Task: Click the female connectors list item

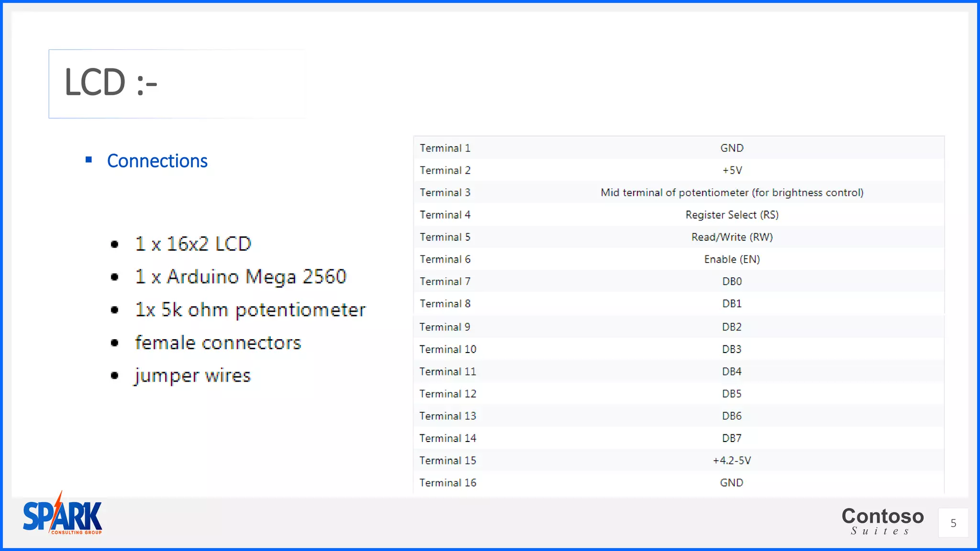Action: (218, 343)
